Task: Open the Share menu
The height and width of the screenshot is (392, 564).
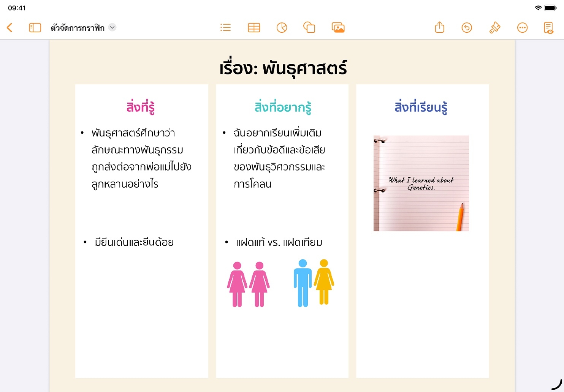Action: tap(439, 27)
